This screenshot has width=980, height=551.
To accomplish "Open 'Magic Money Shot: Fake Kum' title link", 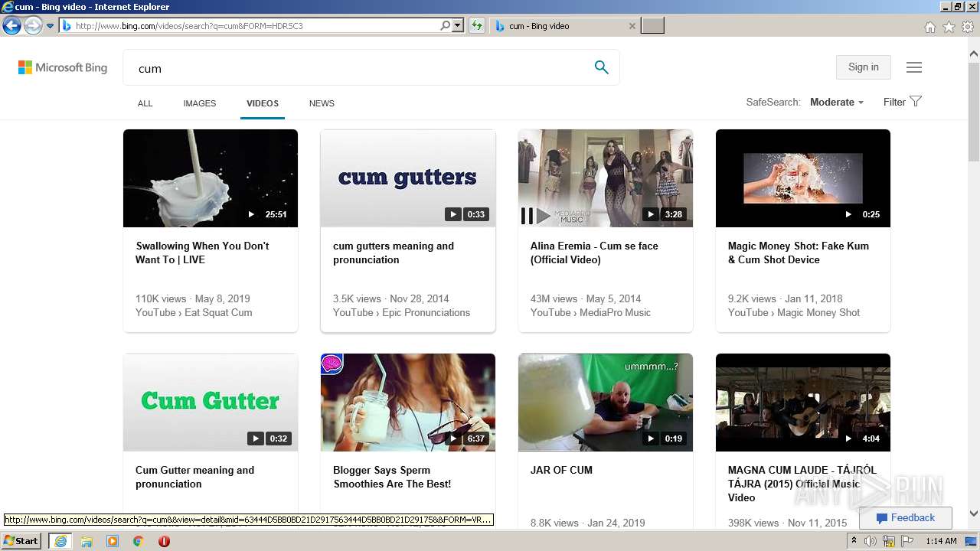I will [799, 253].
